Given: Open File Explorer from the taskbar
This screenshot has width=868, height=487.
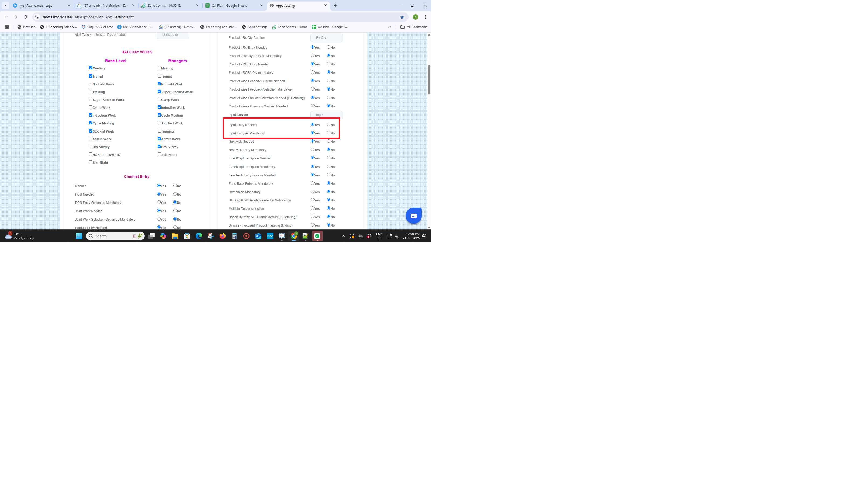Looking at the screenshot, I should point(175,236).
